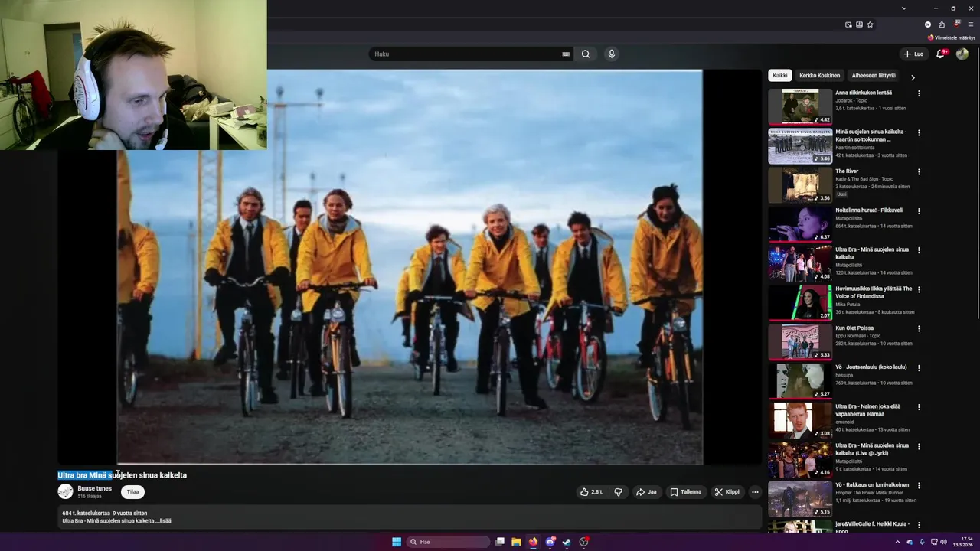Select the Aiheeseen liittyvä filter chip
Screen dimensions: 980x551
click(874, 75)
